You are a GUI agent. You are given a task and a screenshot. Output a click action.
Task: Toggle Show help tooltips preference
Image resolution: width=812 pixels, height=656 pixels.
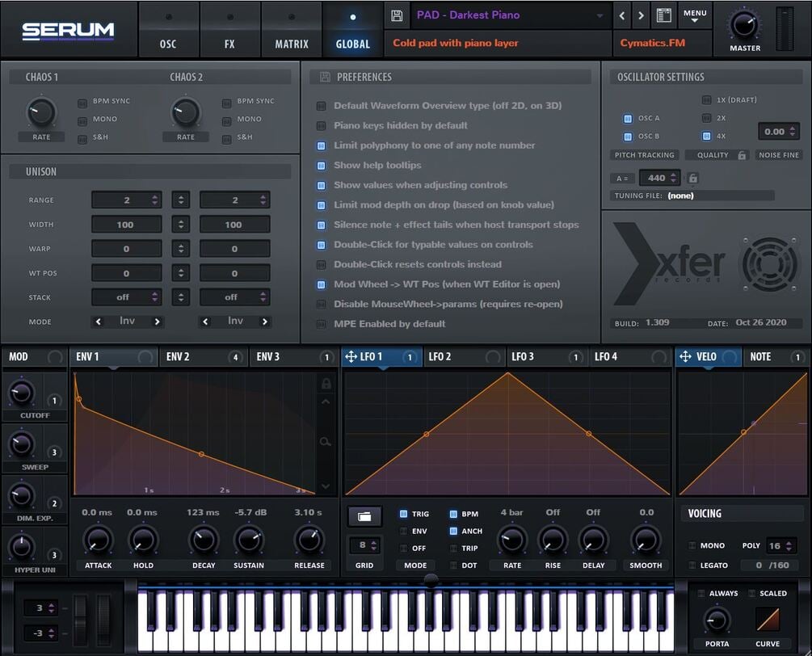click(321, 166)
